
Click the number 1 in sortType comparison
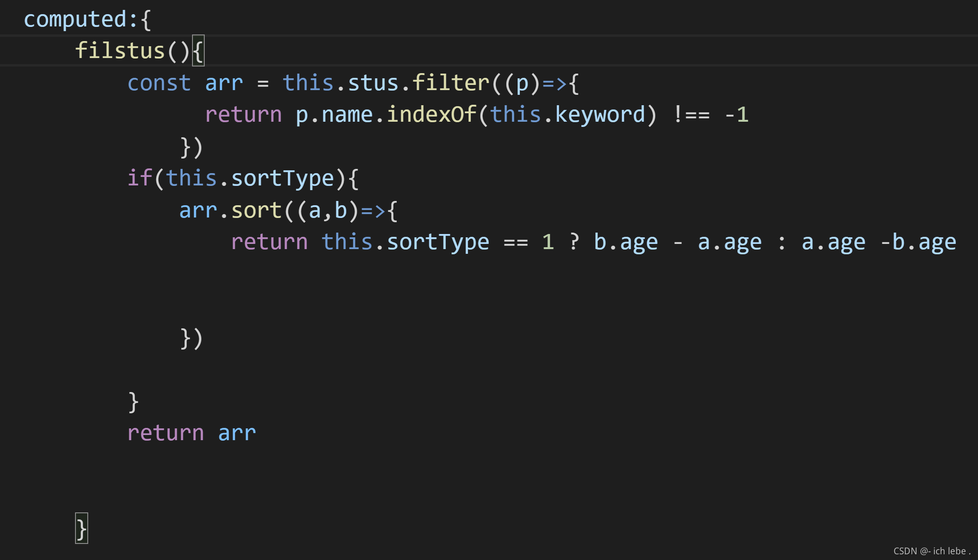tap(548, 242)
